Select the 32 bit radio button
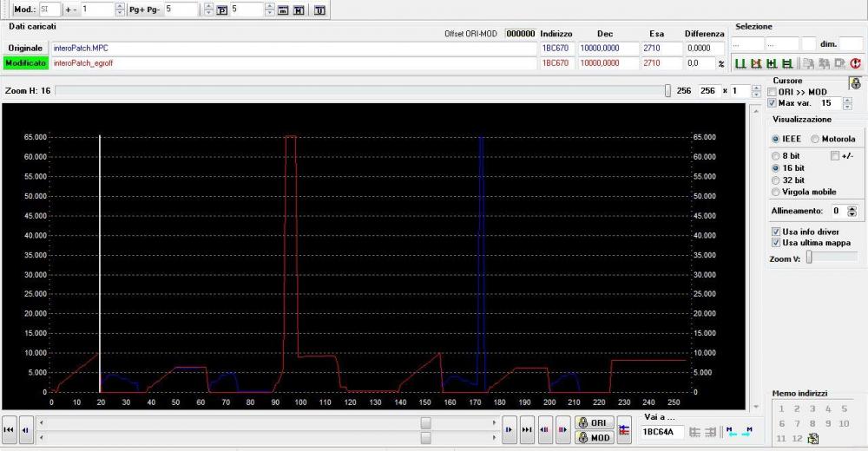The image size is (868, 451). (775, 180)
